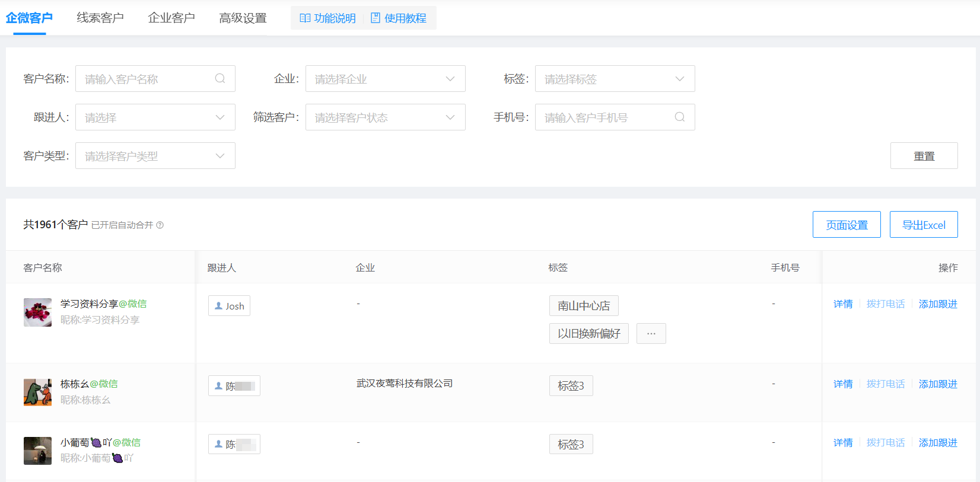Click the 功能说明 book icon

305,18
